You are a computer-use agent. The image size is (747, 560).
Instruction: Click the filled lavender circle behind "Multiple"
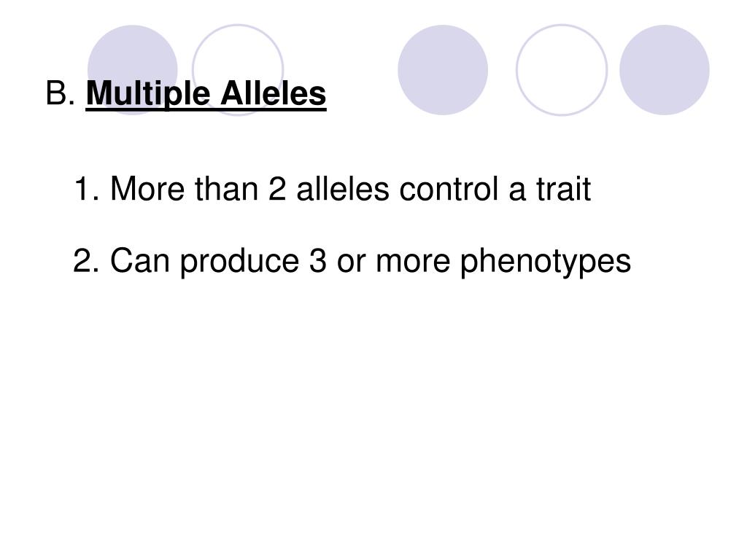point(133,69)
